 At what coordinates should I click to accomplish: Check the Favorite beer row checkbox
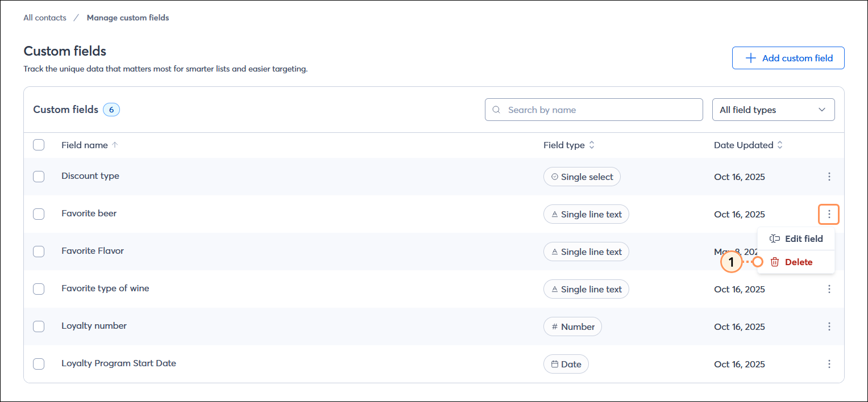(39, 214)
